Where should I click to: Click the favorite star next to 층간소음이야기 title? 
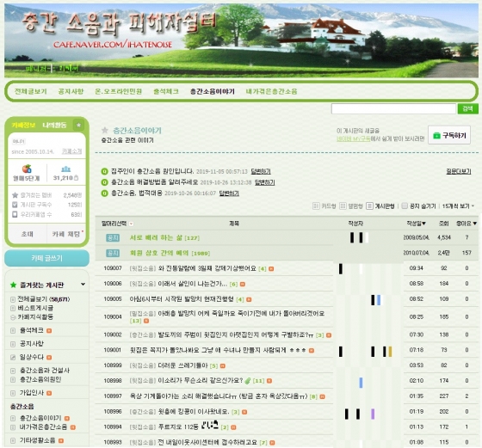pyautogui.click(x=105, y=130)
